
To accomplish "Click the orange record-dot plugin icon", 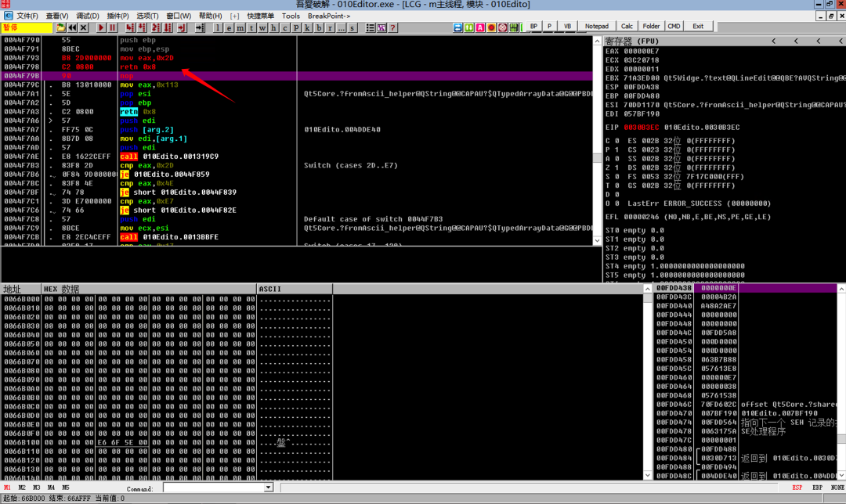I will (491, 27).
